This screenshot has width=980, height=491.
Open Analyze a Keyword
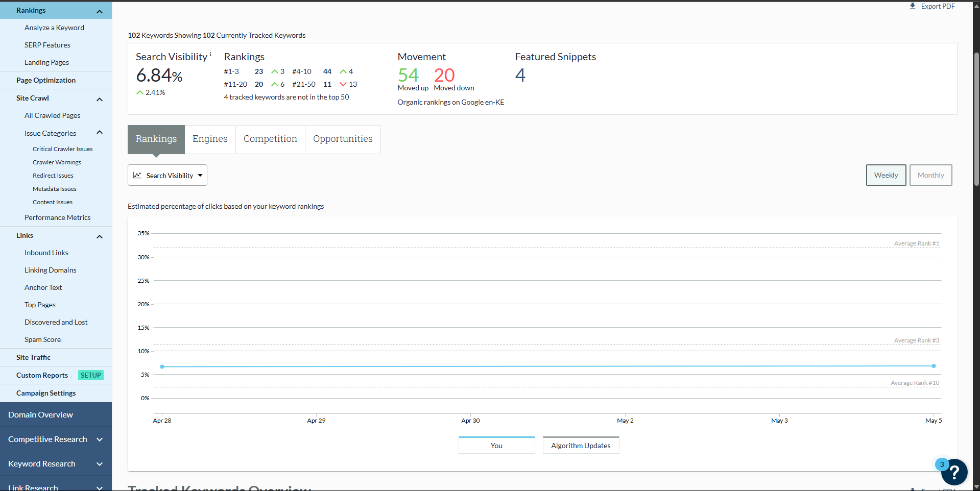54,28
